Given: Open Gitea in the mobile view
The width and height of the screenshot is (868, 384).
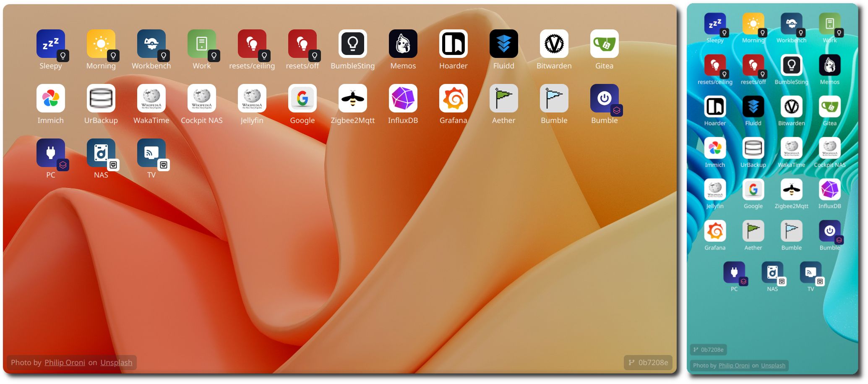Looking at the screenshot, I should (829, 107).
